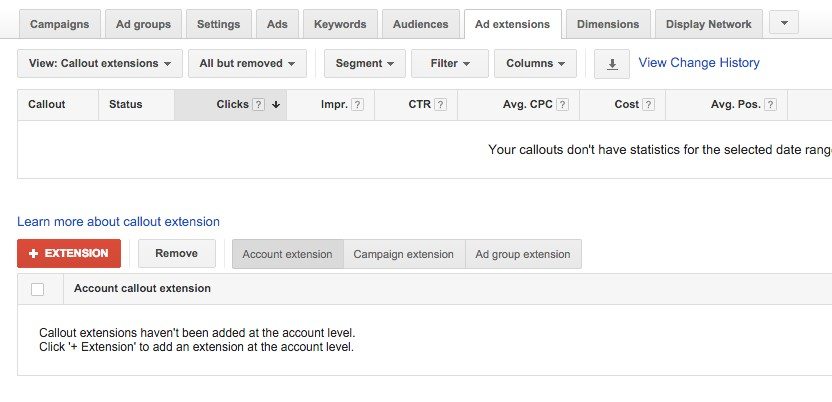Click the download report icon
Screen dimensions: 832x402
click(x=612, y=64)
